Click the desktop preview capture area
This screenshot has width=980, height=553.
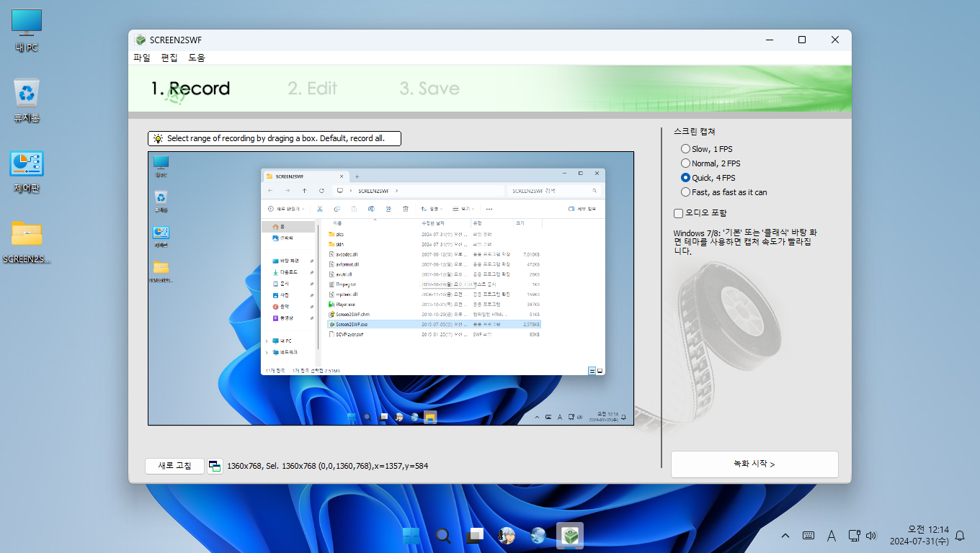[x=391, y=288]
